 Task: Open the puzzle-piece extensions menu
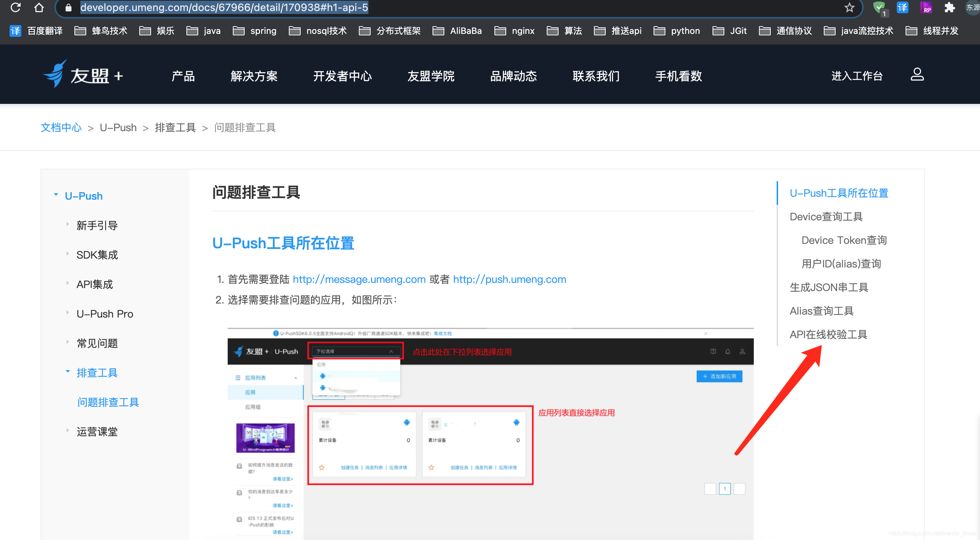point(949,7)
